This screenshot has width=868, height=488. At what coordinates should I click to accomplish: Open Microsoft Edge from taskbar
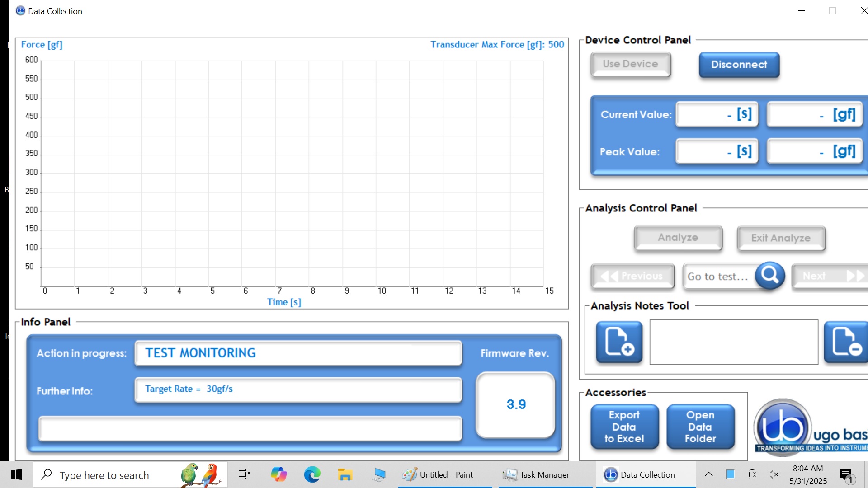(x=312, y=474)
